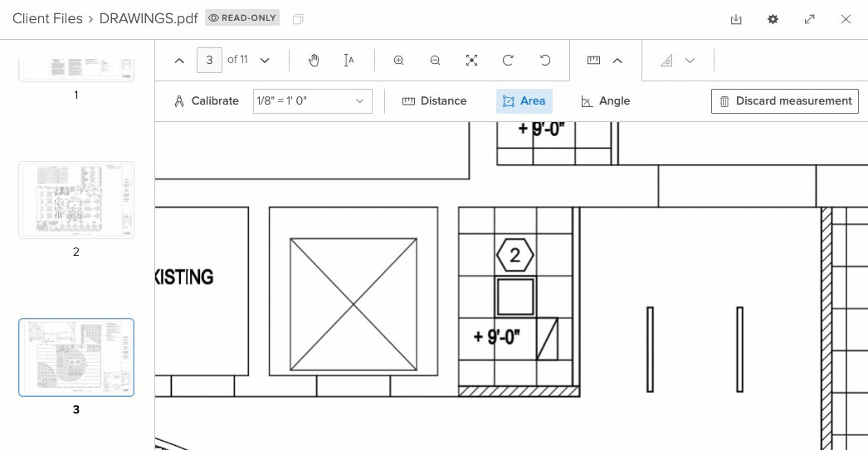Zoom out of the drawing
Image resolution: width=868 pixels, height=450 pixels.
click(436, 61)
